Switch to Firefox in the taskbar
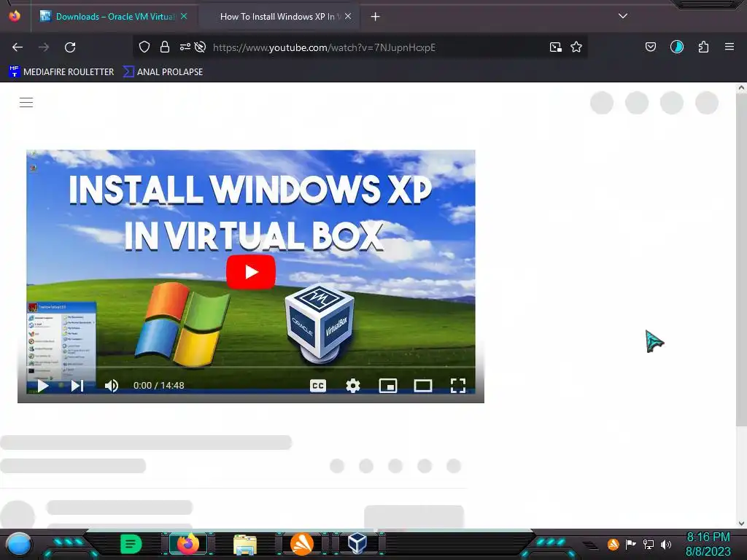Screen dimensions: 747x560 pyautogui.click(x=187, y=544)
